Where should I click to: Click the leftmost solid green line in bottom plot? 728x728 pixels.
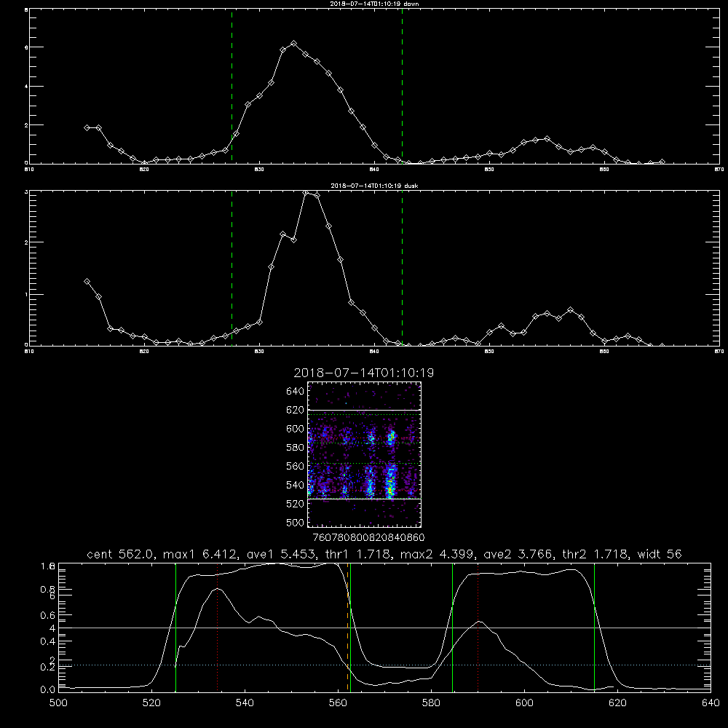click(175, 627)
